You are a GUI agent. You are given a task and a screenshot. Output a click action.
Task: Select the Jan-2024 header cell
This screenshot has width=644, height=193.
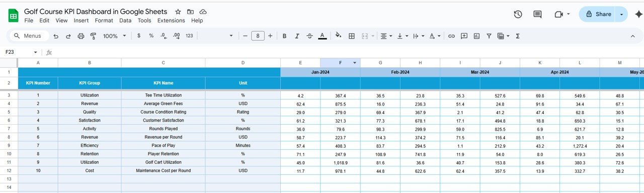(x=320, y=72)
